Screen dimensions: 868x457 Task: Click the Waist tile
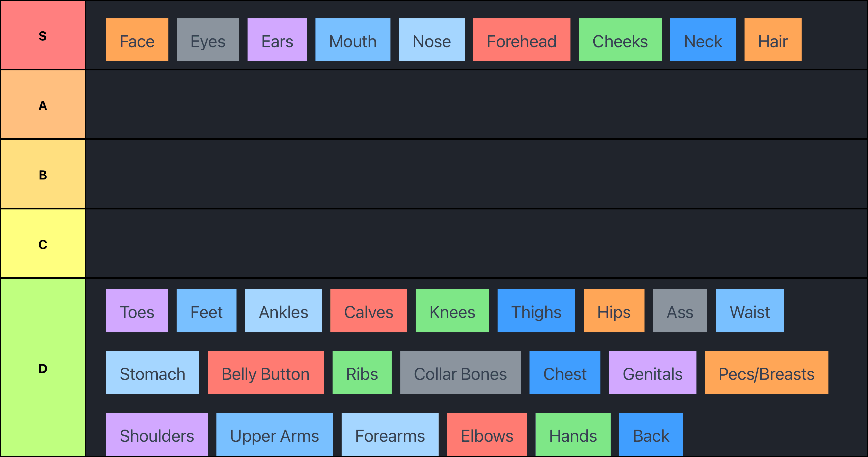[749, 311]
